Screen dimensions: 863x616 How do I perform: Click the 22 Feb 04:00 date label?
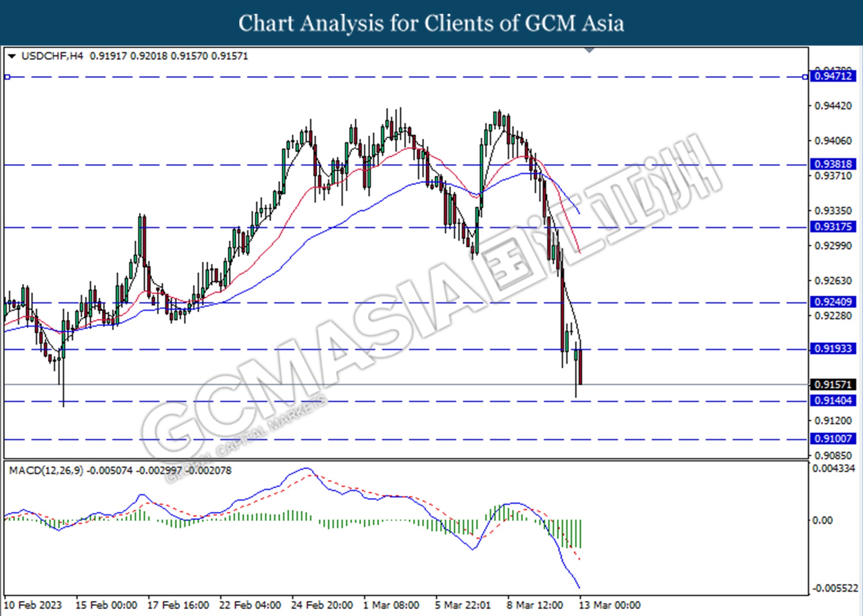coord(250,605)
